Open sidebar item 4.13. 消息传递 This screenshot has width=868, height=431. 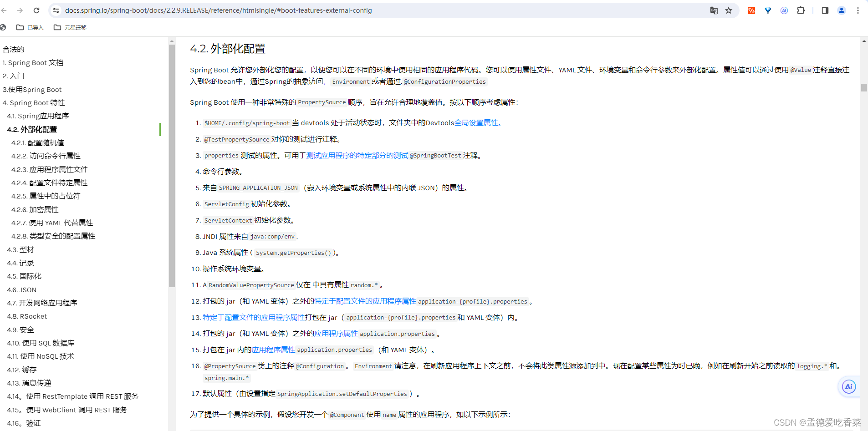[x=29, y=383]
